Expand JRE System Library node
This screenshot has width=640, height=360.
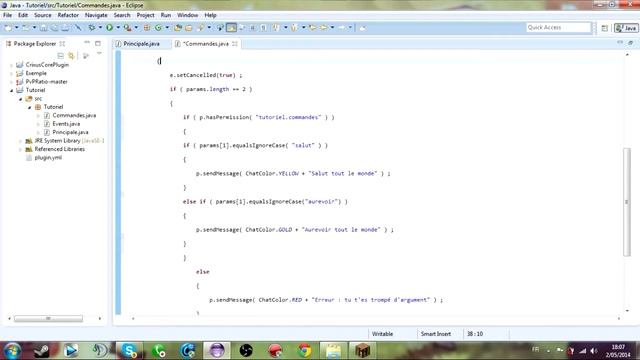20,141
